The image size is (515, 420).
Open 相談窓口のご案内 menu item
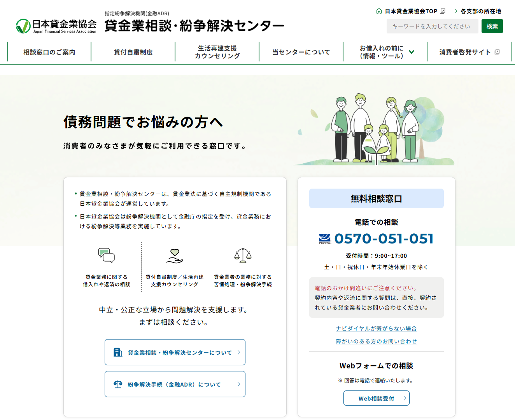coord(49,52)
